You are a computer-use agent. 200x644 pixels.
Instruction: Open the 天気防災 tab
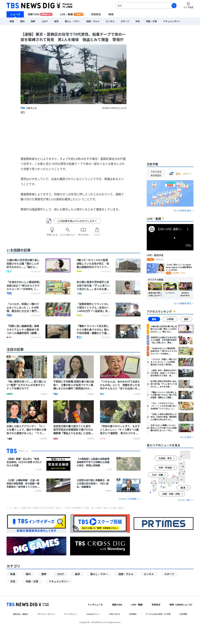(x=96, y=15)
